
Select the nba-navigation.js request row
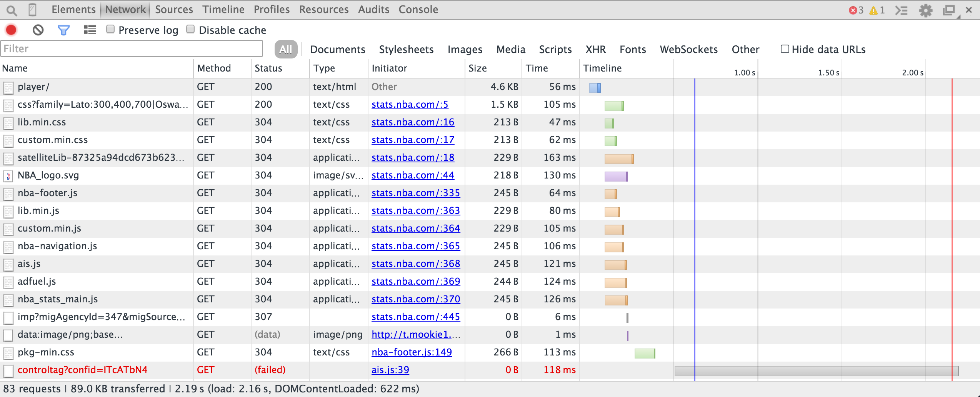click(490, 246)
